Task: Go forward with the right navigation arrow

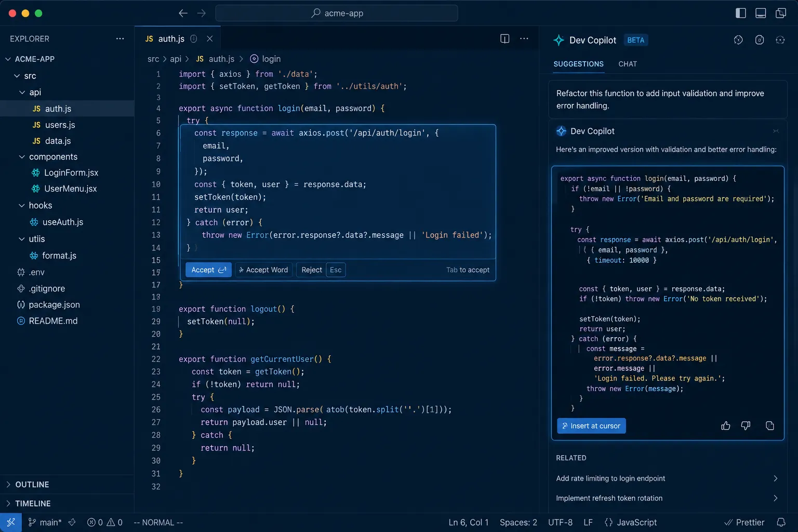Action: pyautogui.click(x=202, y=13)
